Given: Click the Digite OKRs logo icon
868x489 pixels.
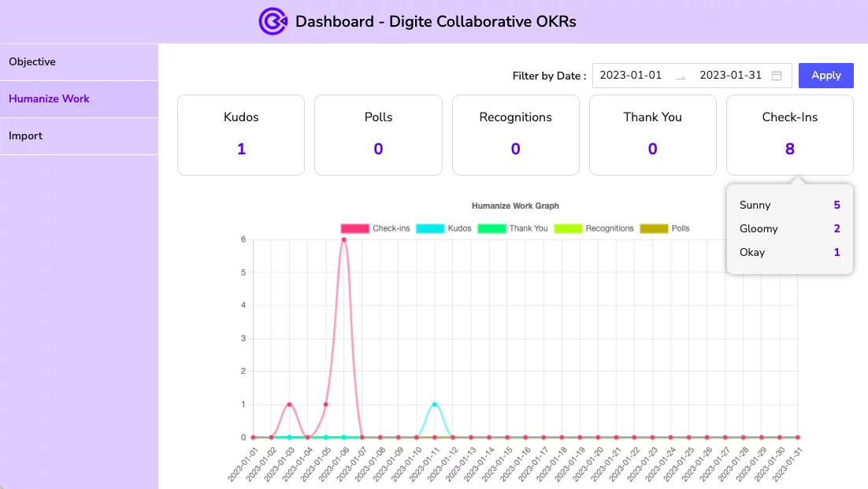Looking at the screenshot, I should (x=273, y=21).
